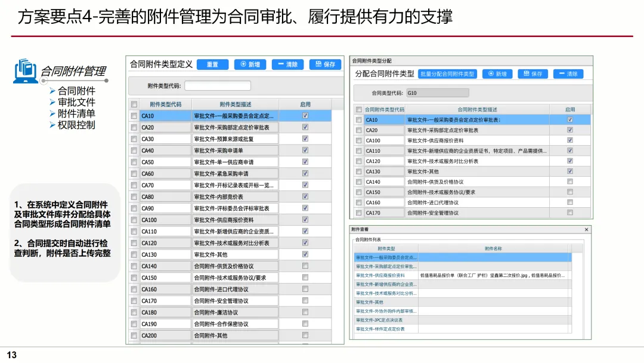Click 批量分配合同附件类型 button
644x363 pixels.
[x=447, y=74]
